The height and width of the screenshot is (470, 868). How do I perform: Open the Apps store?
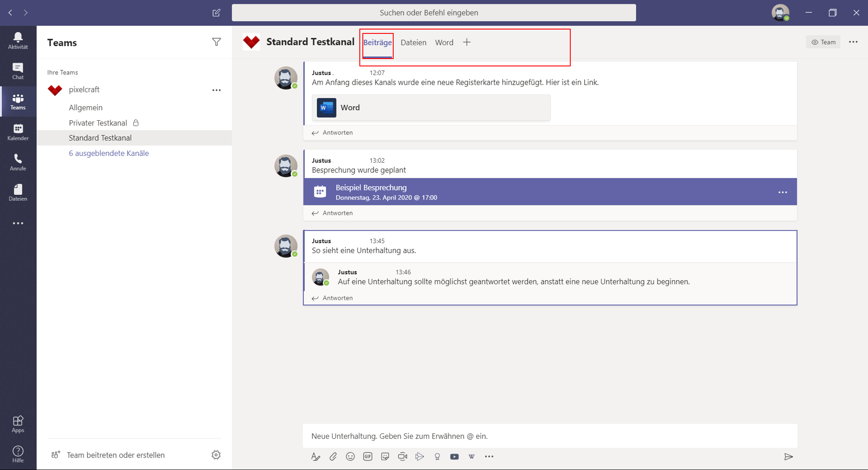pyautogui.click(x=18, y=424)
